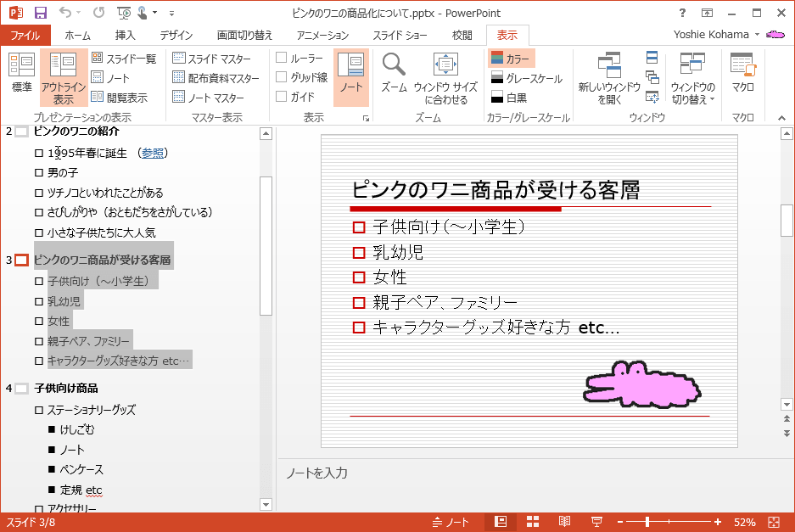
Task: Fit slide to current window icon
Action: pyautogui.click(x=774, y=522)
